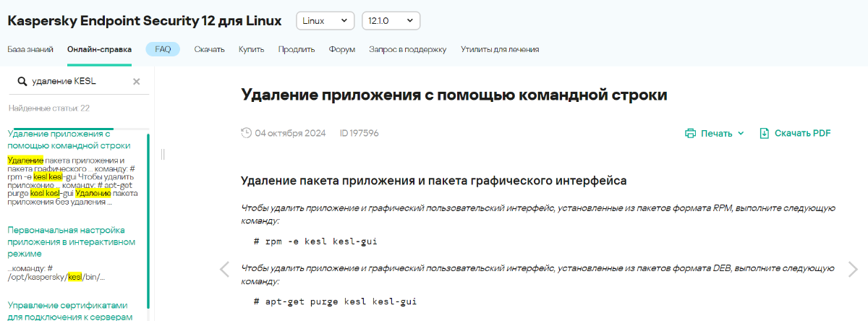868x321 pixels.
Task: Go to previous article arrow
Action: point(224,269)
